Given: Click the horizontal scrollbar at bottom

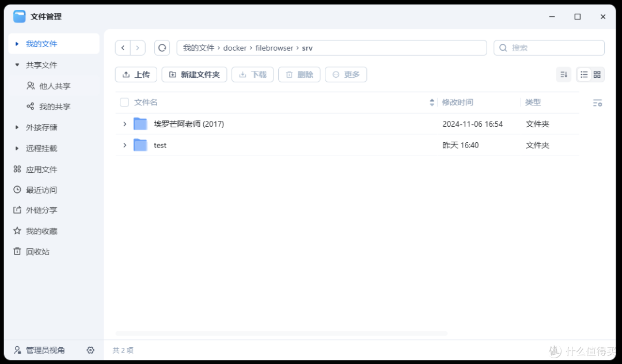Looking at the screenshot, I should [x=281, y=333].
